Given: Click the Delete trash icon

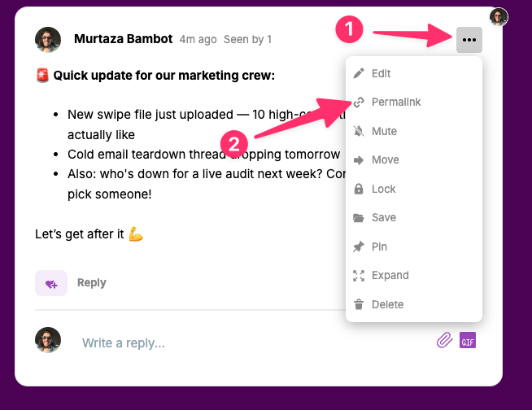Looking at the screenshot, I should tap(358, 305).
